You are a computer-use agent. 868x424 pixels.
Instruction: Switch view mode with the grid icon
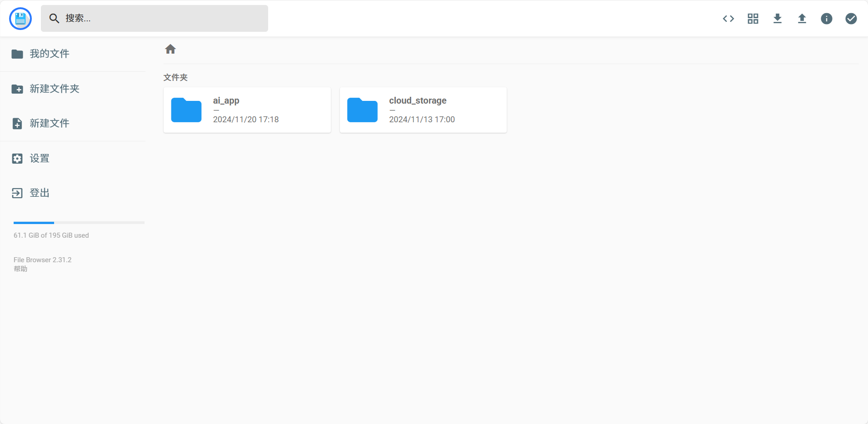(753, 19)
